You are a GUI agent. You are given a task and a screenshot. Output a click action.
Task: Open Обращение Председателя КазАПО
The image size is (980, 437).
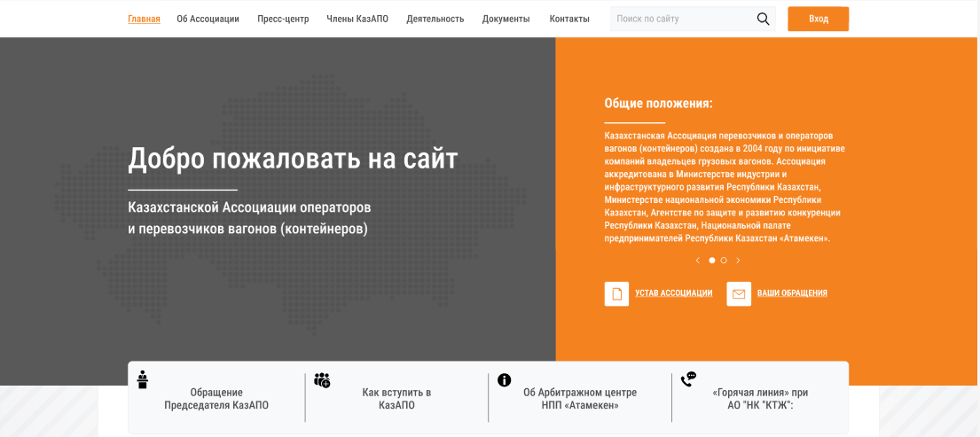(x=216, y=399)
